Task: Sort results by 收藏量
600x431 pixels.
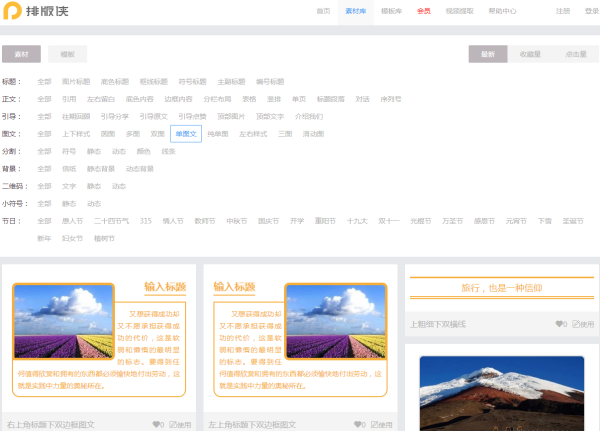Action: (530, 54)
